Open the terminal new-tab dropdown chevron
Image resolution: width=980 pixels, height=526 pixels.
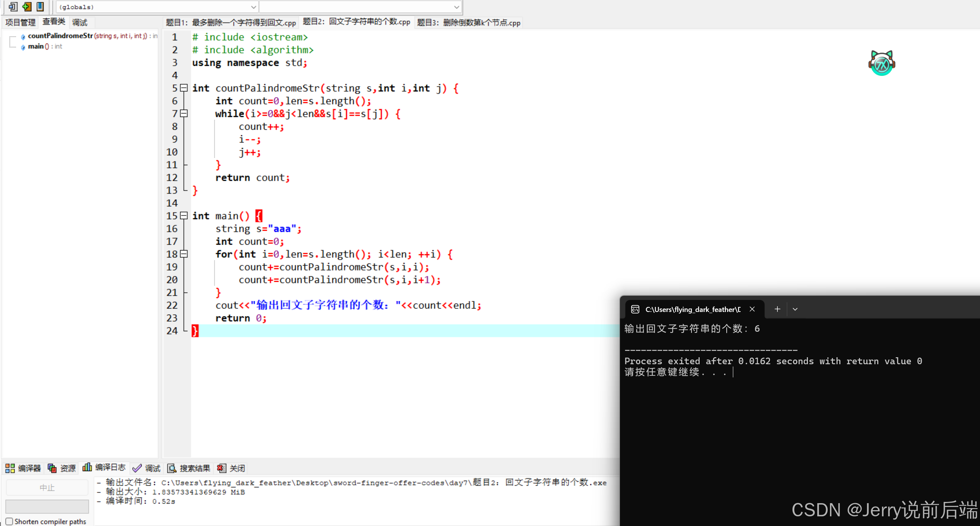tap(795, 309)
